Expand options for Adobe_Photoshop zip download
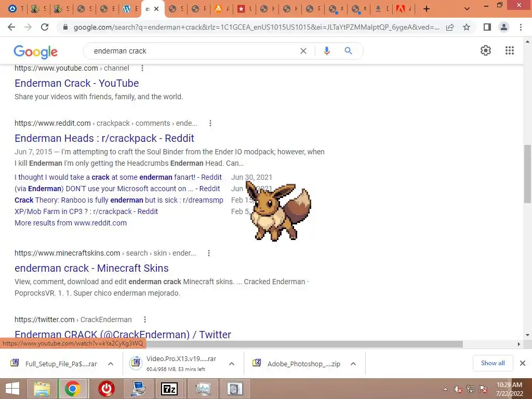532x399 pixels. (353, 364)
